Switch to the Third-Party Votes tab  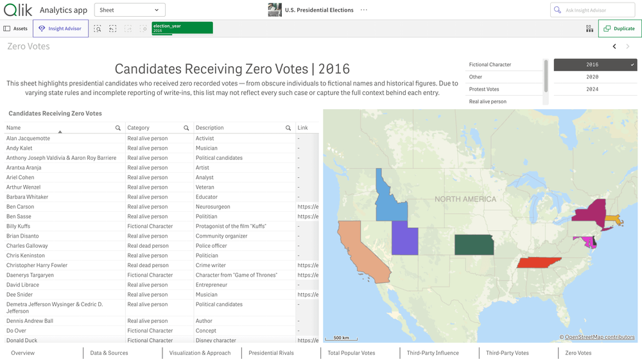(x=507, y=353)
